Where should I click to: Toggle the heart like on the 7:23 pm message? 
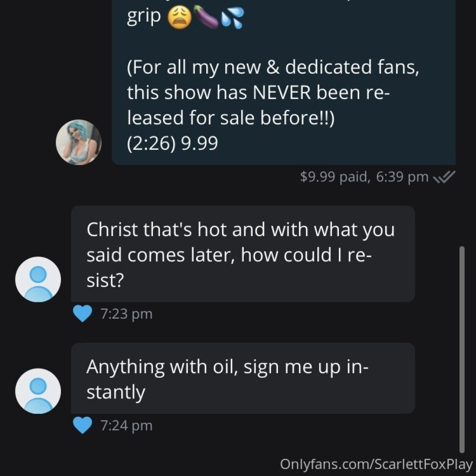(x=82, y=314)
